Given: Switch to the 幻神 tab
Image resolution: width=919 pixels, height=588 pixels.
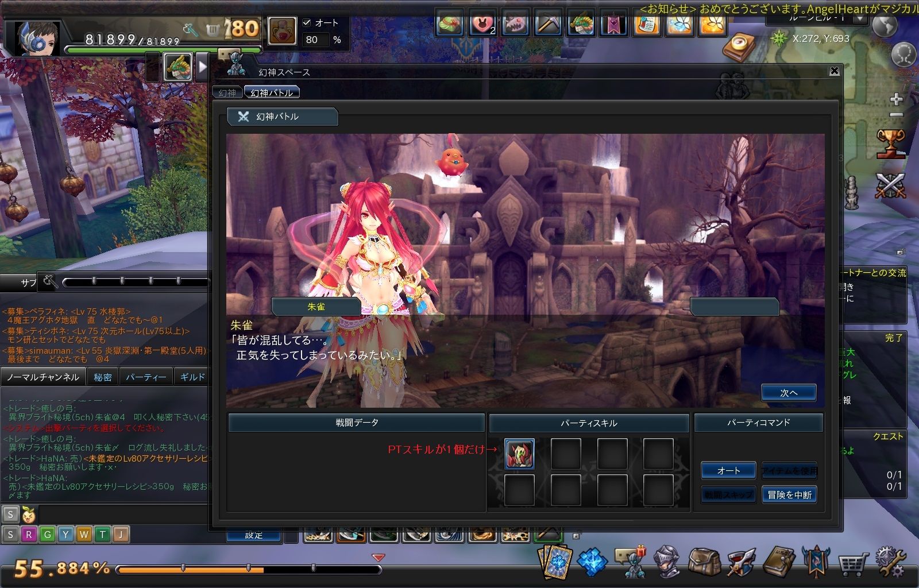Looking at the screenshot, I should (227, 92).
